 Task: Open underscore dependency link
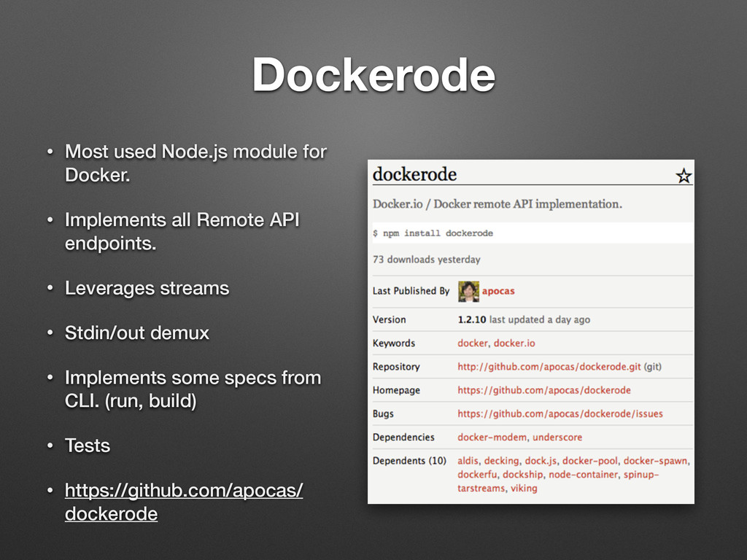pyautogui.click(x=557, y=437)
